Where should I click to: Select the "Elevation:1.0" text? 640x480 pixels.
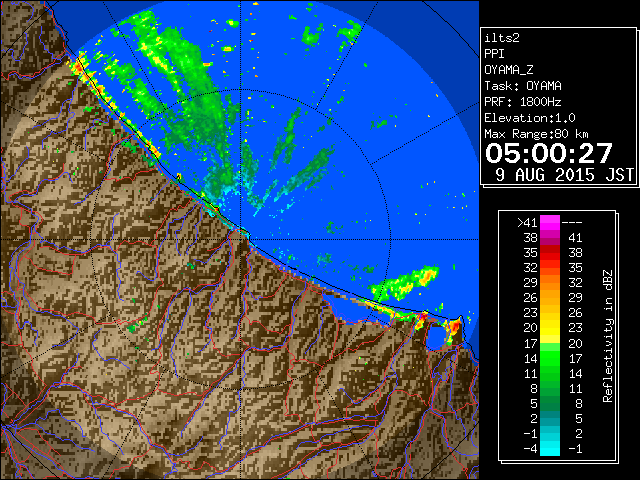click(530, 118)
